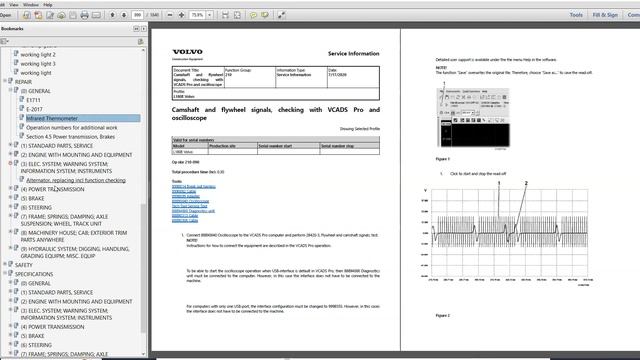Open the View menu
Image resolution: width=640 pixels, height=360 pixels.
click(13, 4)
